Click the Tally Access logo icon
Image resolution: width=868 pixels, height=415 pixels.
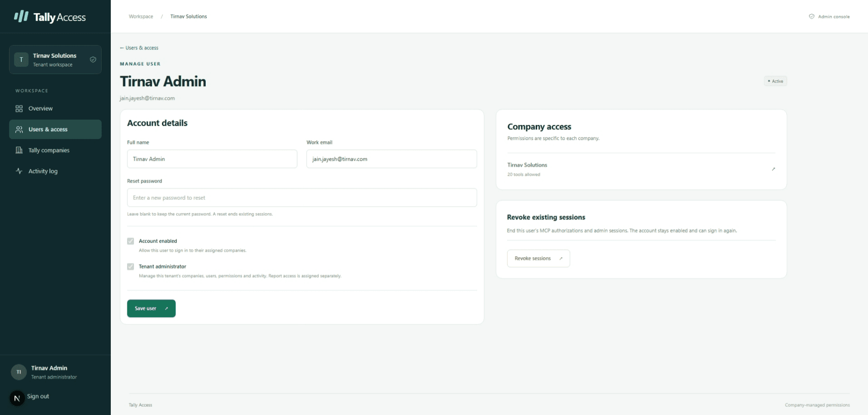point(21,16)
